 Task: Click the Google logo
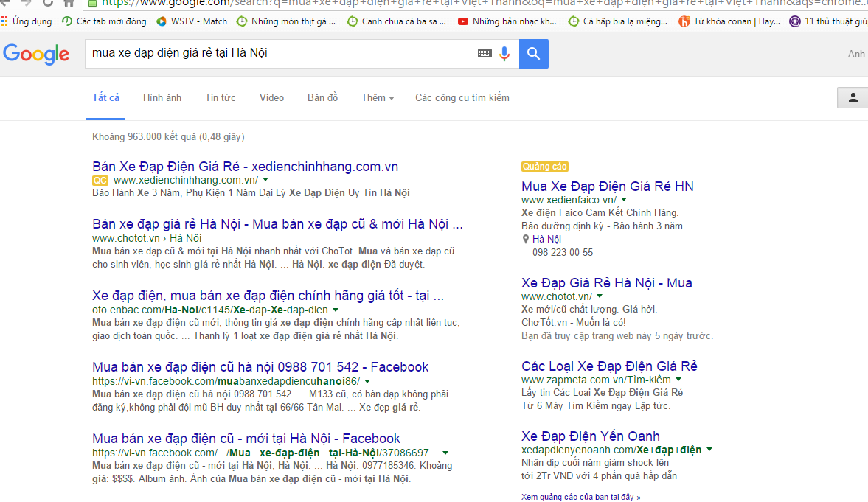[36, 53]
